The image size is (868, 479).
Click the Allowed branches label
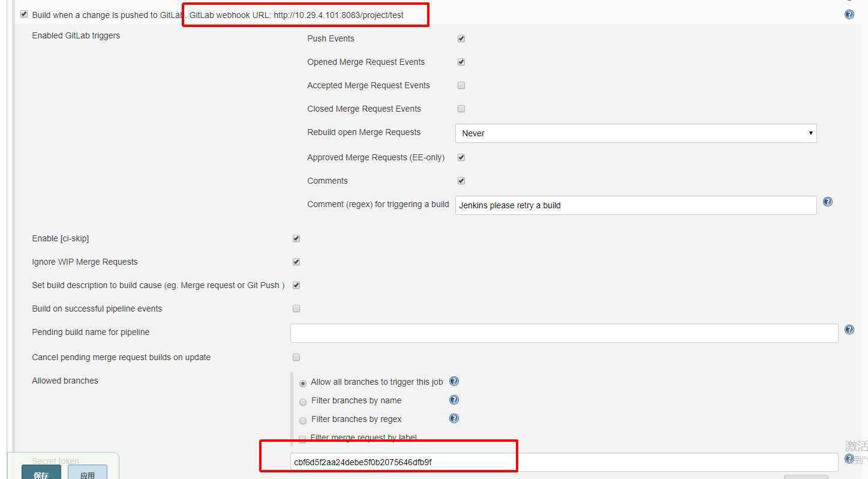click(x=65, y=381)
